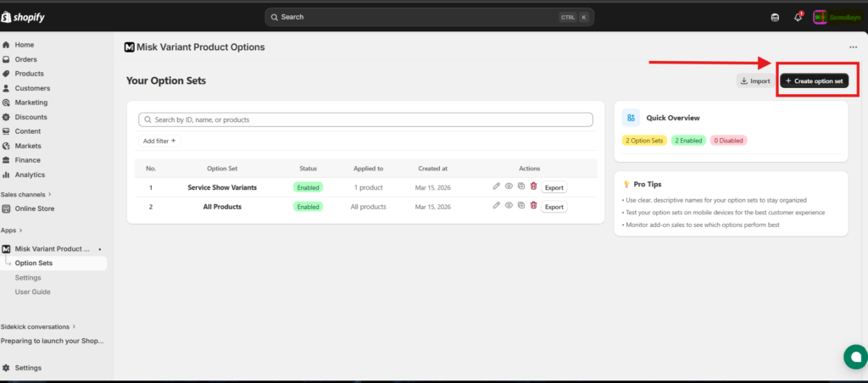
Task: Expand the Add filter dropdown
Action: [159, 141]
